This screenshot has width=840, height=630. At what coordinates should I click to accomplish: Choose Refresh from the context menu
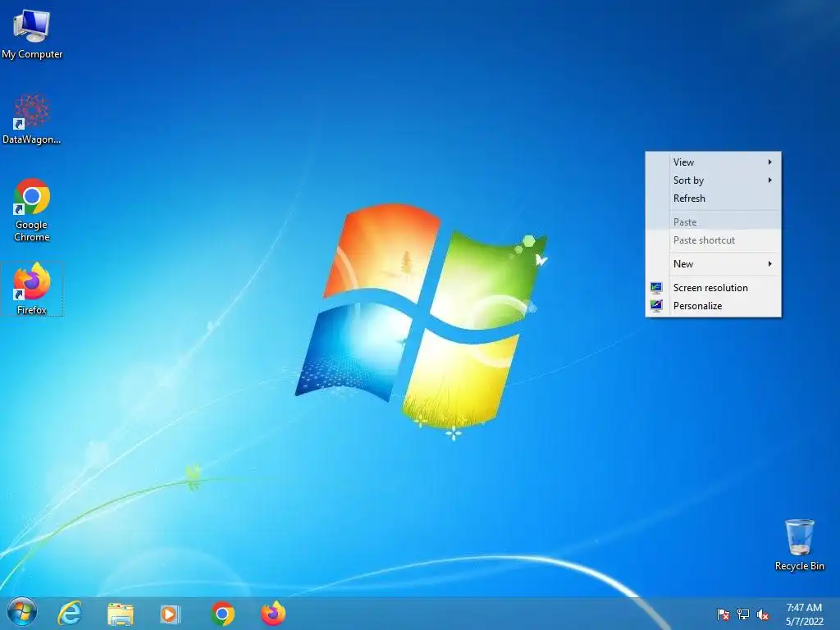pyautogui.click(x=713, y=199)
